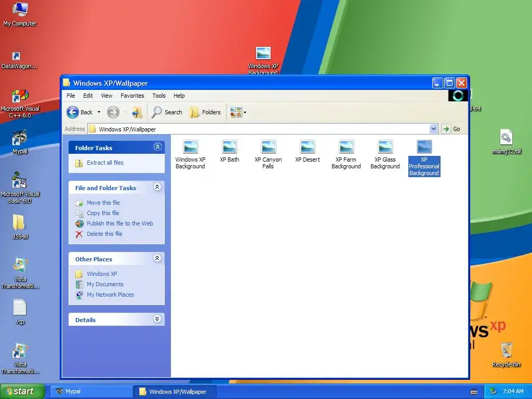Click Copy this file link

point(103,213)
